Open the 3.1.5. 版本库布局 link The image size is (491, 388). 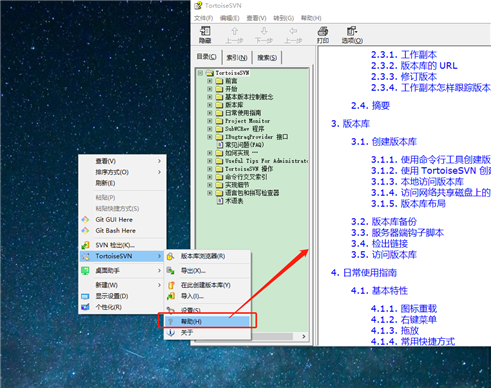click(408, 204)
